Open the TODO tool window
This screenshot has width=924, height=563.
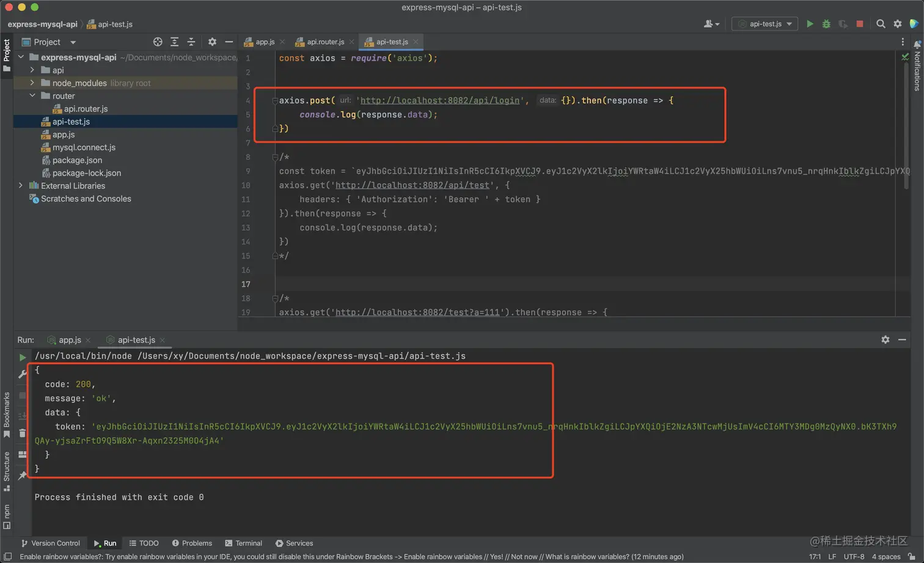(x=144, y=543)
